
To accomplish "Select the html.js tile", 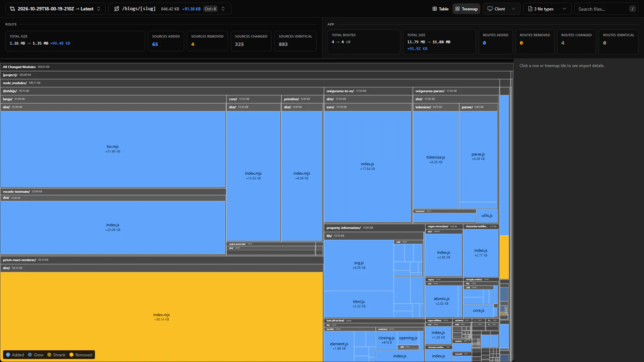I will tap(359, 304).
